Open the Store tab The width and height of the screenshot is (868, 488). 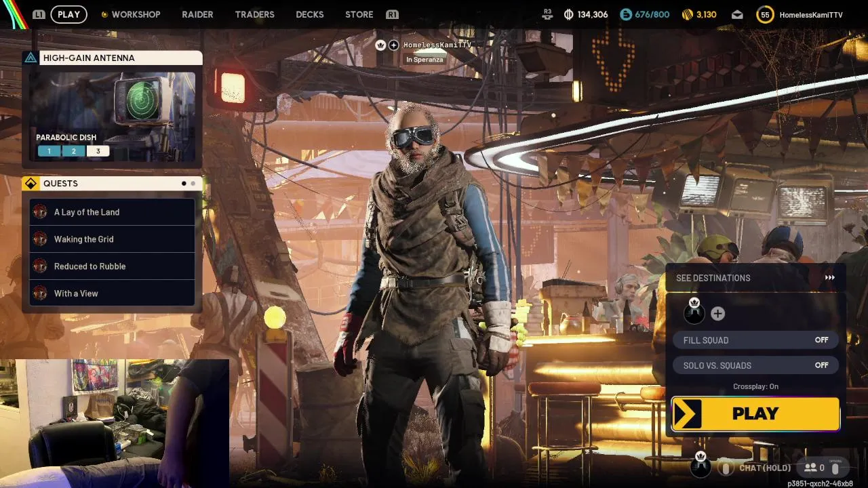coord(359,14)
